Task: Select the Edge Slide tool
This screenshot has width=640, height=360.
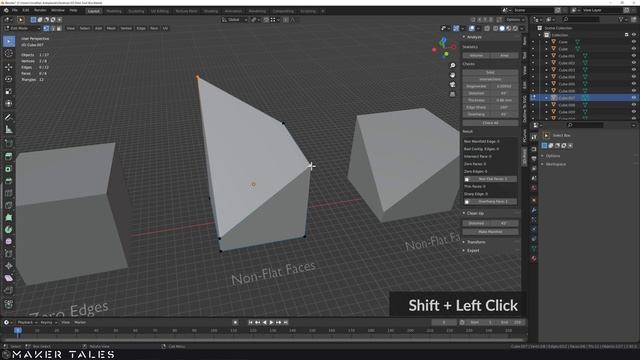Action: point(9,254)
